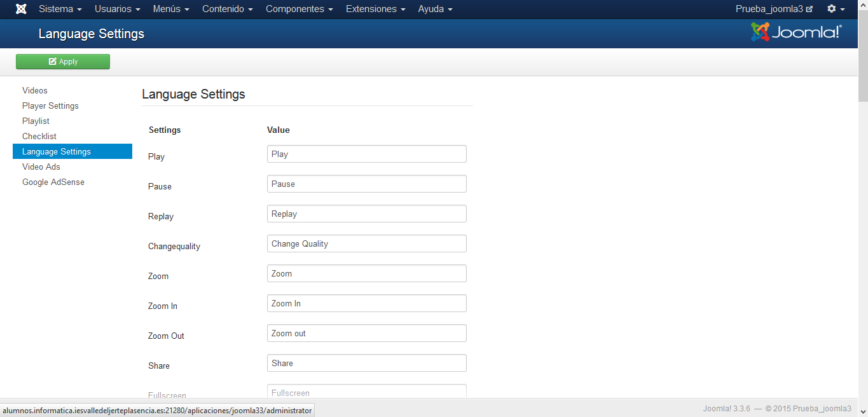This screenshot has width=868, height=417.
Task: Click the Joomla! brand logo in header
Action: (796, 32)
